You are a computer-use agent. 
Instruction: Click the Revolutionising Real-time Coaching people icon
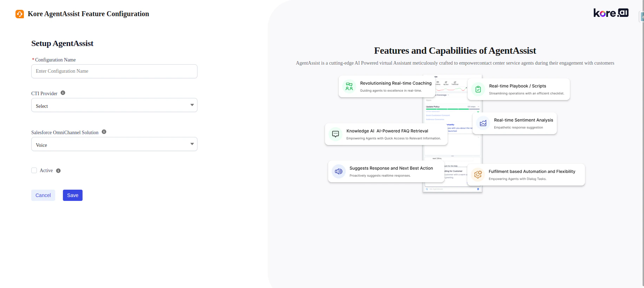coord(349,86)
